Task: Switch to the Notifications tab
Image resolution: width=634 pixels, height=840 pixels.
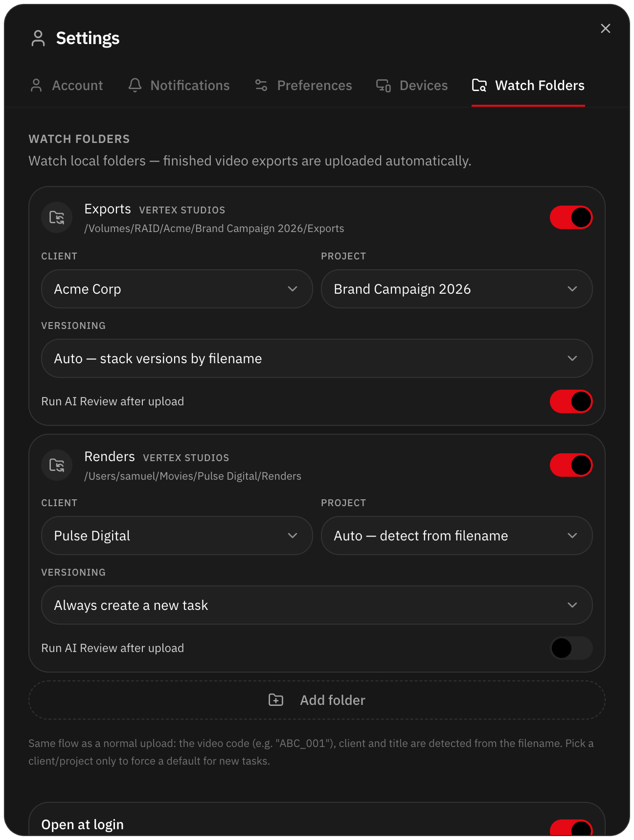Action: coord(179,85)
